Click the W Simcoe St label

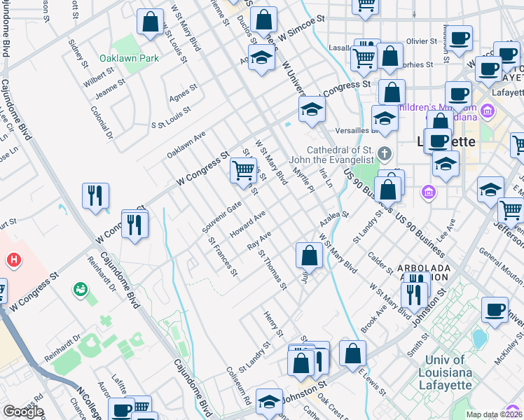[x=301, y=28]
